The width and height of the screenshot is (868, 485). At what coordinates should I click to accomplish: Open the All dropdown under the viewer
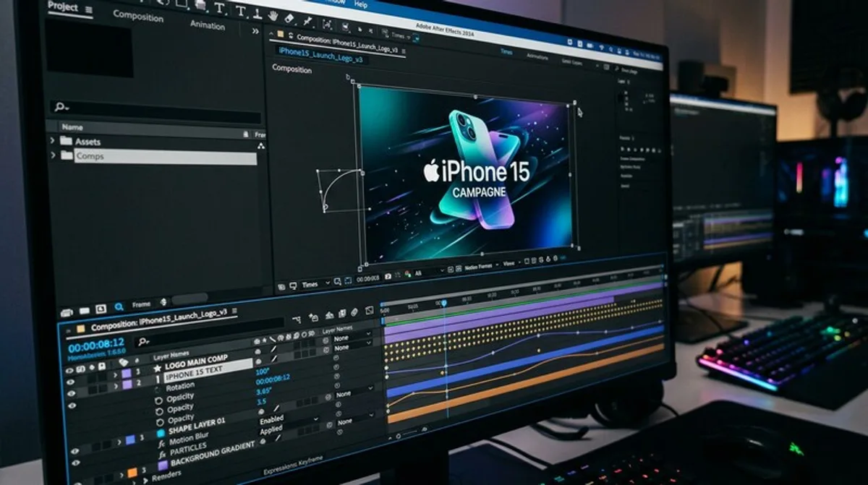point(430,272)
